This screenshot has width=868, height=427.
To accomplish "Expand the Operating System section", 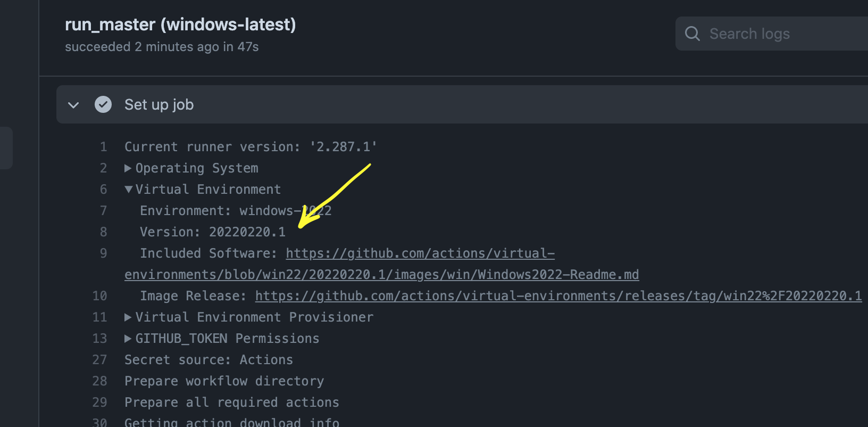I will (128, 168).
